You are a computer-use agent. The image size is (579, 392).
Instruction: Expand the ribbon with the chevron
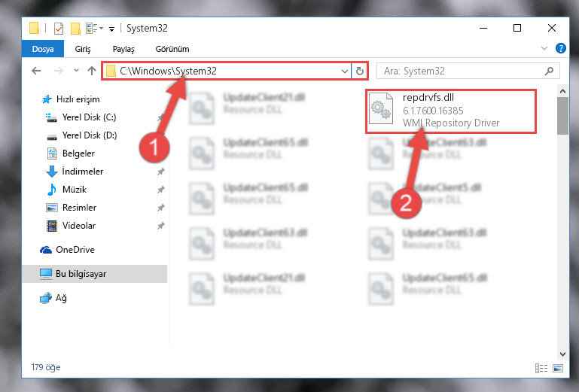(544, 48)
